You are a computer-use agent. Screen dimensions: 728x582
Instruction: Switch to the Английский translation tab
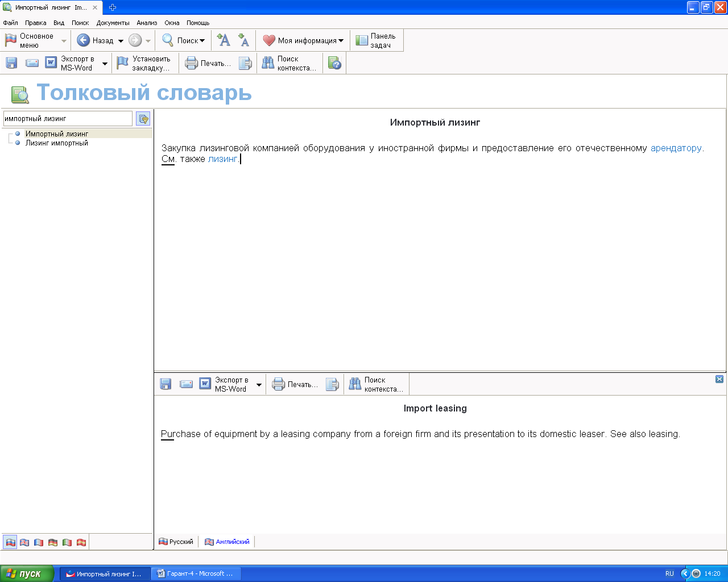pos(227,542)
